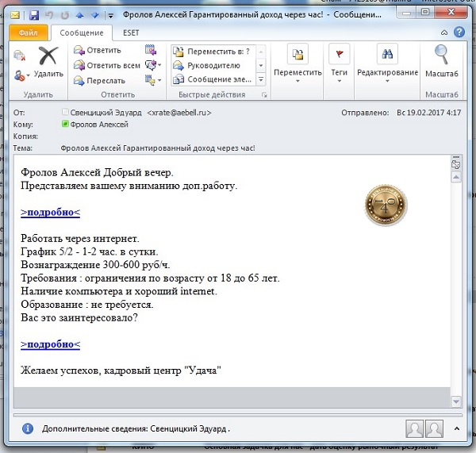Click Ответить всем to reply all
The height and width of the screenshot is (453, 476).
click(x=107, y=65)
